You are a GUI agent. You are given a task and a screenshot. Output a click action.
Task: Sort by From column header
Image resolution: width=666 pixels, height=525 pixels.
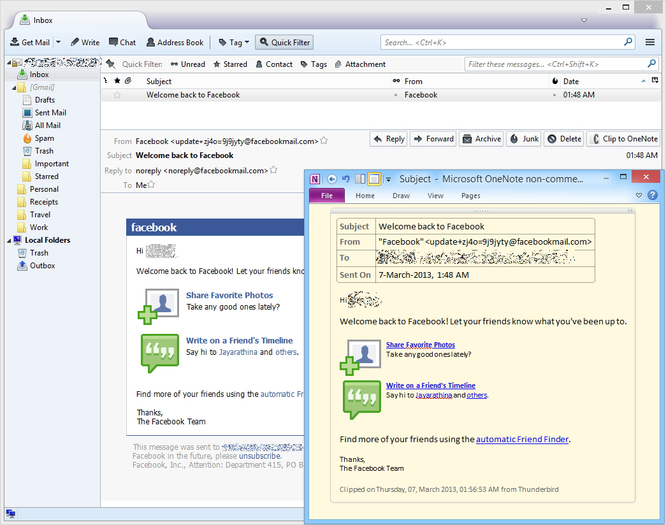(474, 81)
